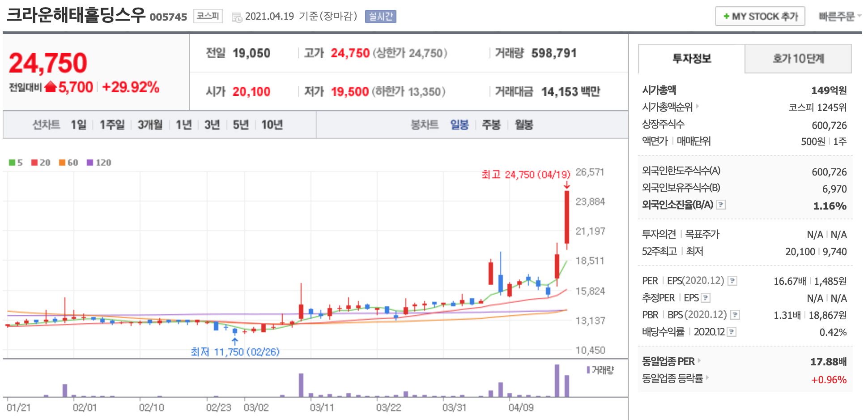Screen dimensions: 868x420
Task: Click the 투자의견 label
Action: click(x=659, y=234)
